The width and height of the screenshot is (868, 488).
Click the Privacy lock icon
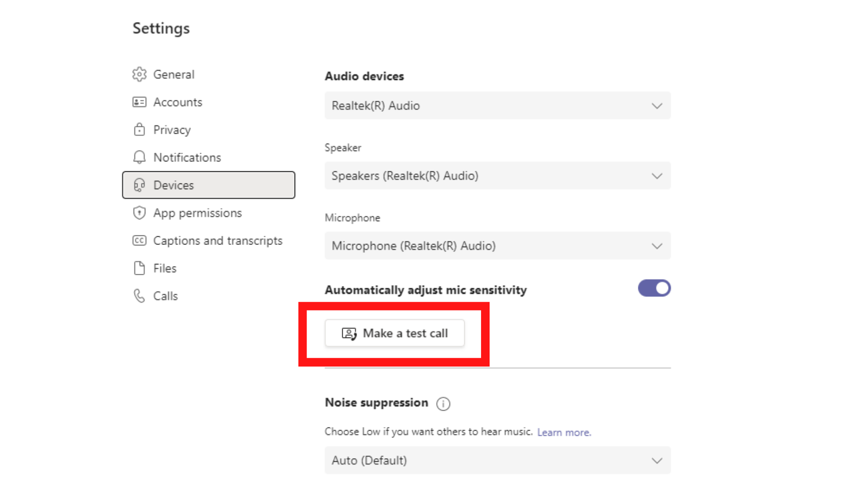point(139,130)
